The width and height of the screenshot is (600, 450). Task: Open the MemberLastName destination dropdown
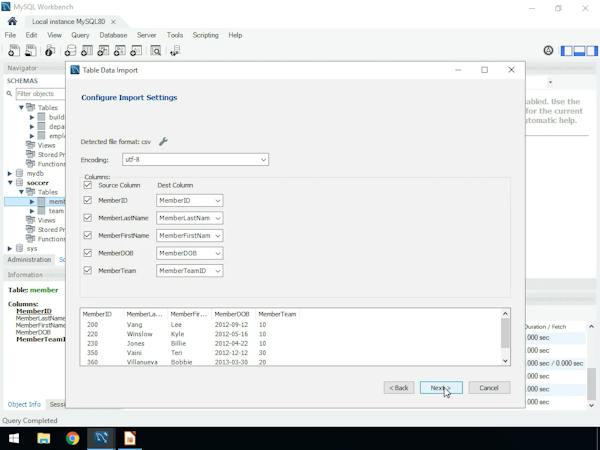tap(189, 218)
